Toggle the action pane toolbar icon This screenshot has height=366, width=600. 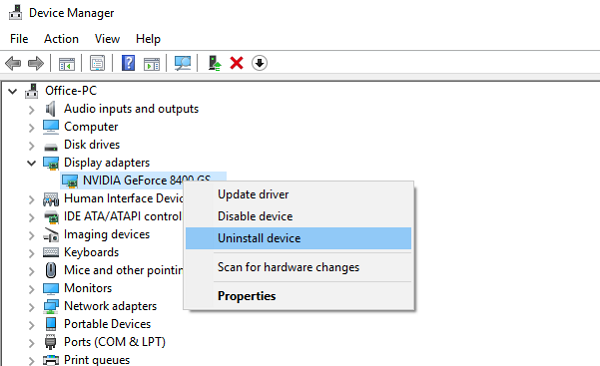152,64
